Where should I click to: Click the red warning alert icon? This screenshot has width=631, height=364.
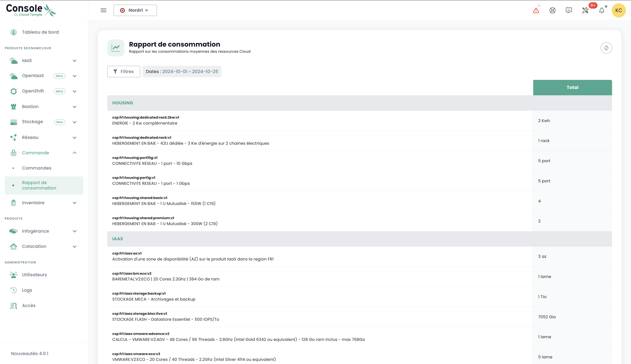[x=536, y=11]
